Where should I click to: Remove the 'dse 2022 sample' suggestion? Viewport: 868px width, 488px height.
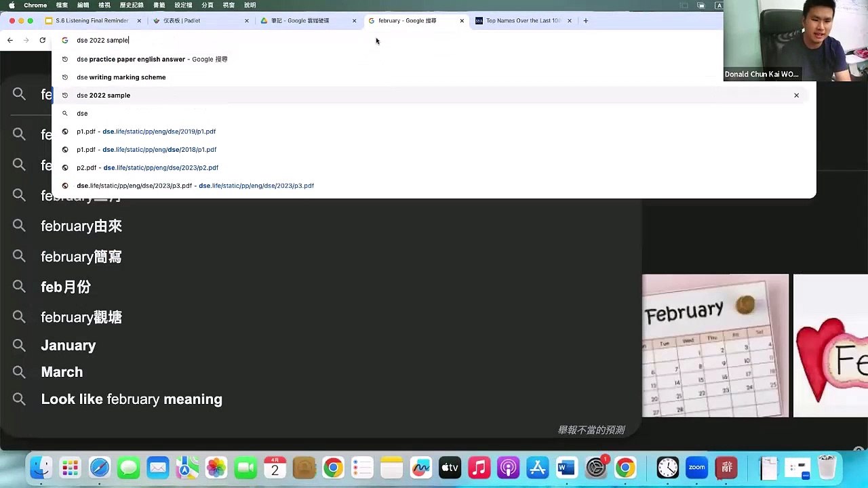click(x=796, y=96)
